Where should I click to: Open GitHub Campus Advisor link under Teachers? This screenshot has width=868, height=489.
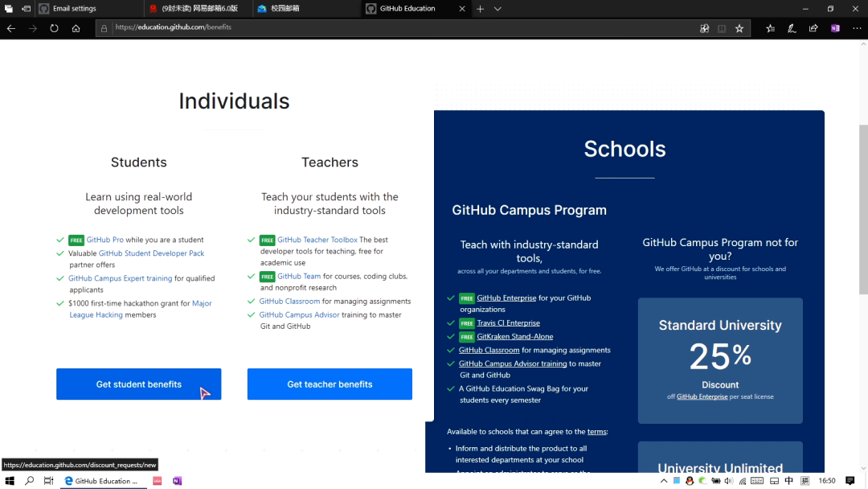[299, 314]
